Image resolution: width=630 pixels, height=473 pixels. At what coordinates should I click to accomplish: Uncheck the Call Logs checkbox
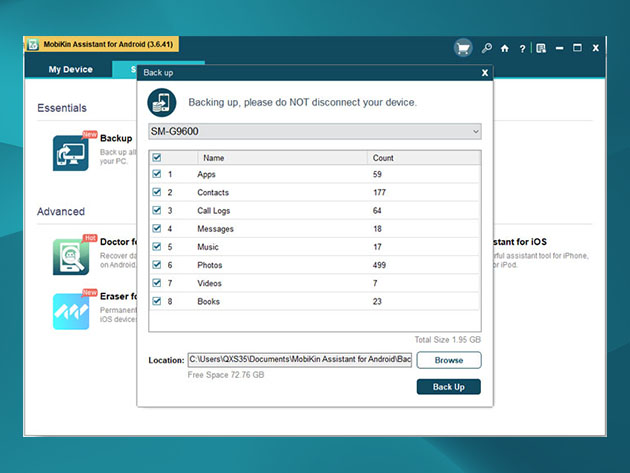point(157,210)
